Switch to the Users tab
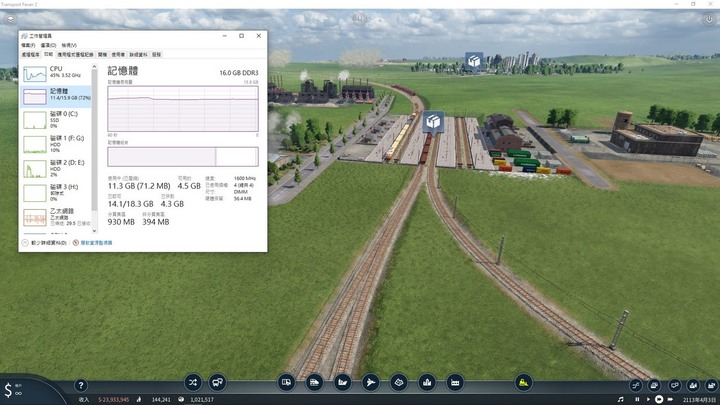The image size is (720, 405). [118, 55]
